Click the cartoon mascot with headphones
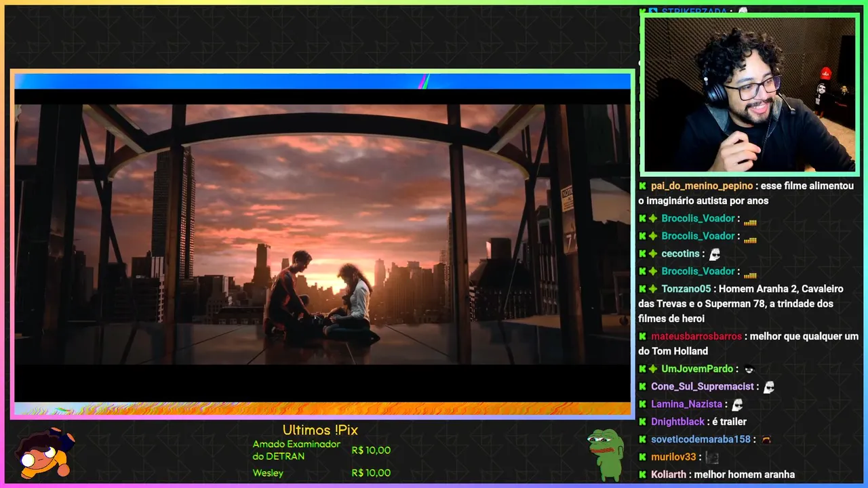The height and width of the screenshot is (488, 868). tap(44, 452)
